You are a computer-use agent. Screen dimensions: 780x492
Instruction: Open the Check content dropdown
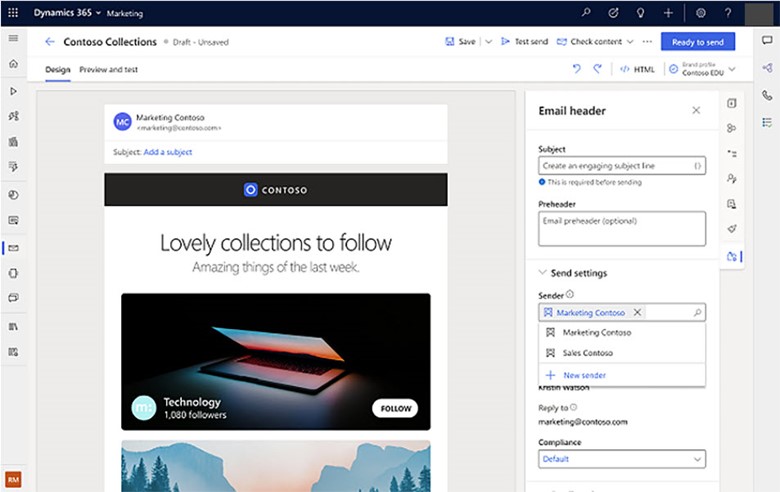tap(630, 42)
